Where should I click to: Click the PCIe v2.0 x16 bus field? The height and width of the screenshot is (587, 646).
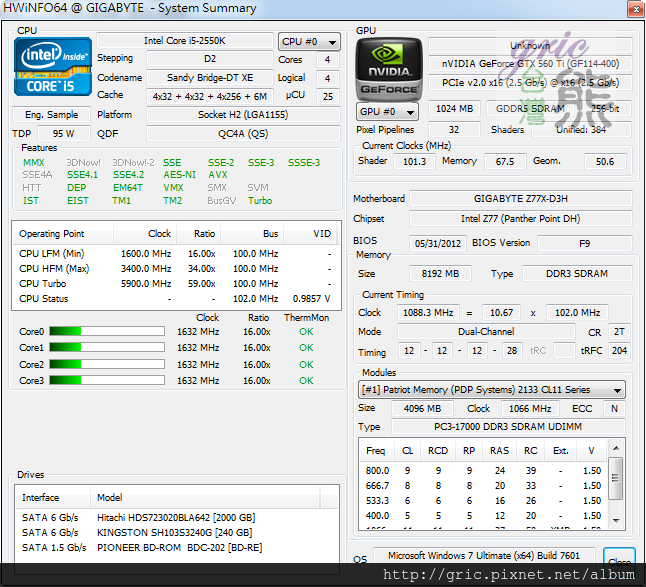tap(530, 83)
